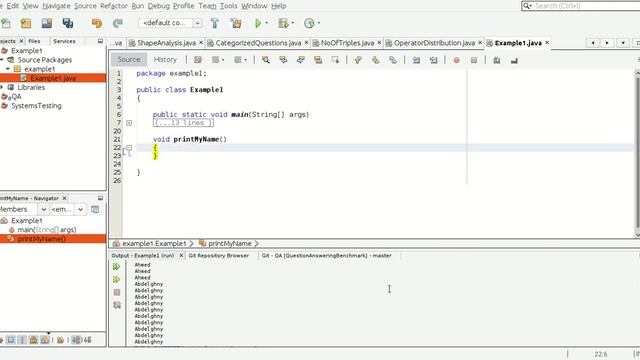Open the NoOfTriples.java tab
This screenshot has height=360, width=640.
click(347, 43)
